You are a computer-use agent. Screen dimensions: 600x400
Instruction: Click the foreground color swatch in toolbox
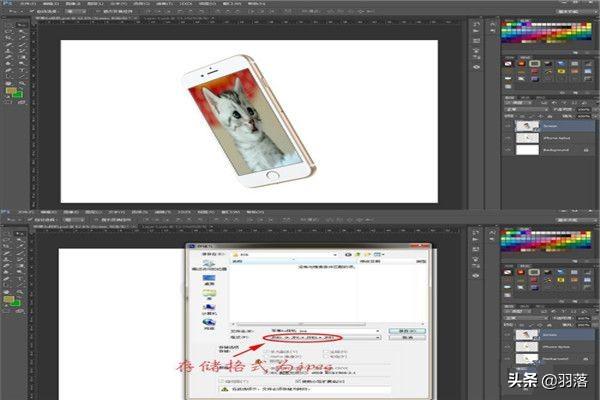[x=9, y=89]
